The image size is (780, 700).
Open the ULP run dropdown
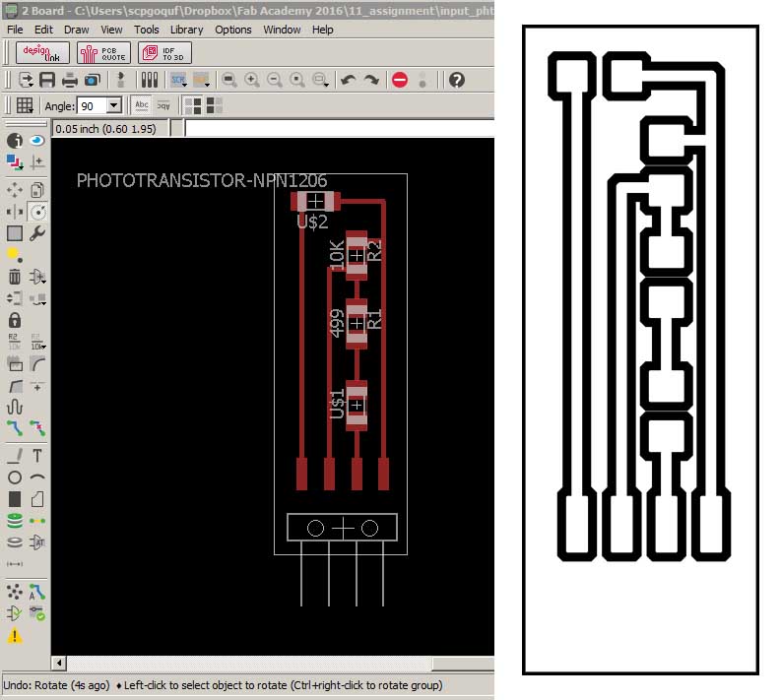pos(202,80)
